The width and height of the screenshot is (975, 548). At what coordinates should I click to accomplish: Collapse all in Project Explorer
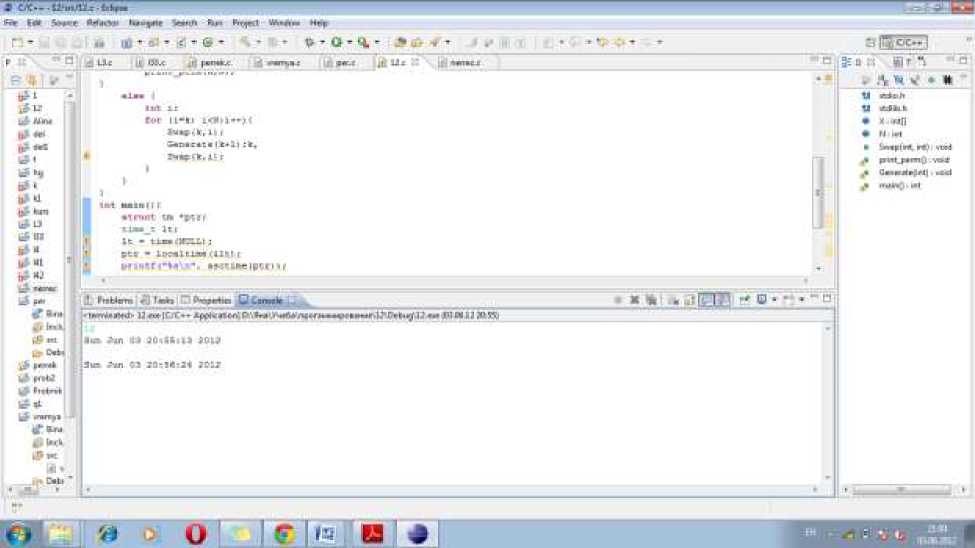pos(16,80)
